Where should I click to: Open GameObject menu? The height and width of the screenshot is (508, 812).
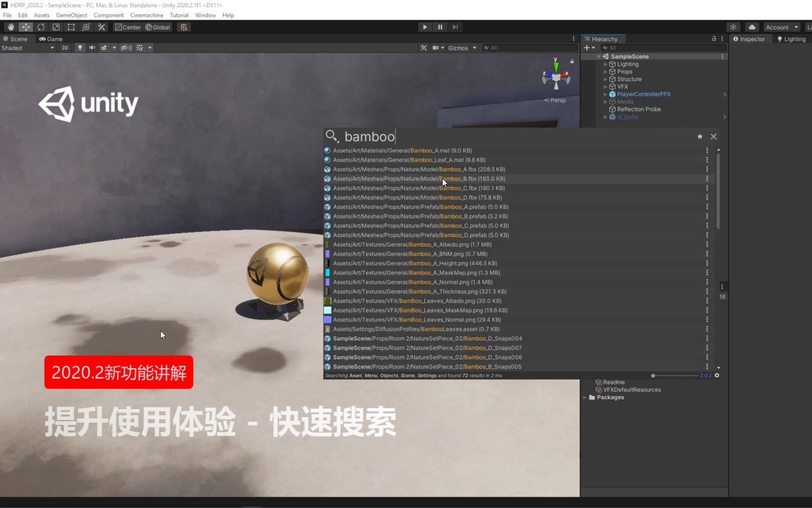71,15
